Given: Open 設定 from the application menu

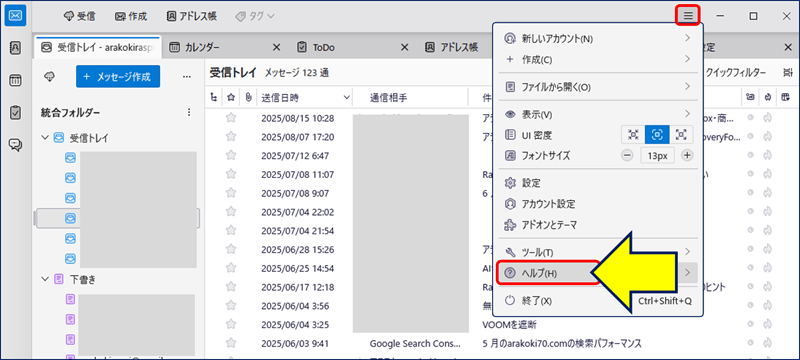Looking at the screenshot, I should coord(597,183).
